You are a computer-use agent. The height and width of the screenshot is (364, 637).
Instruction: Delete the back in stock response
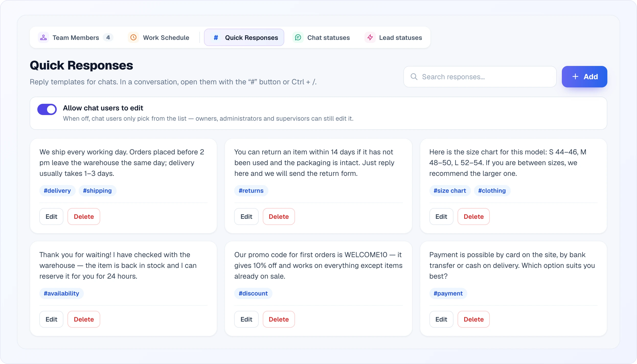click(x=84, y=319)
